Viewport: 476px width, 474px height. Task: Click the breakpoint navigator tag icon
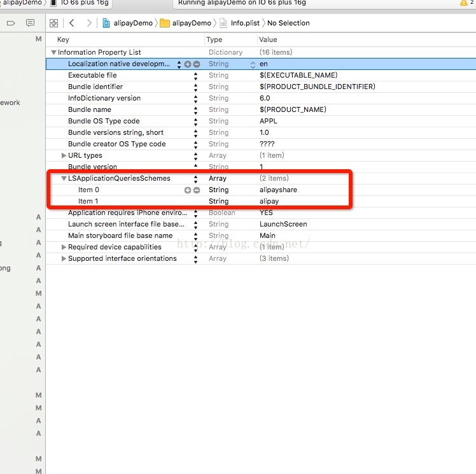click(11, 23)
